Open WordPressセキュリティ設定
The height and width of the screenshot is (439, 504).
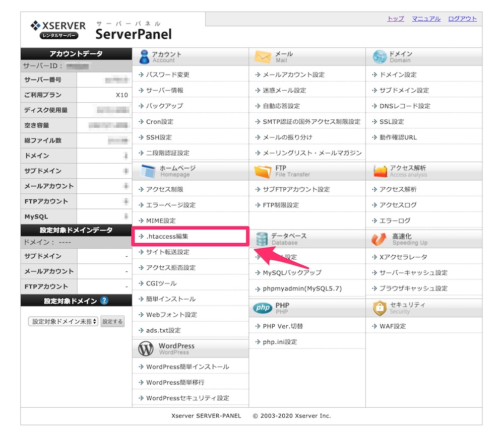point(187,398)
